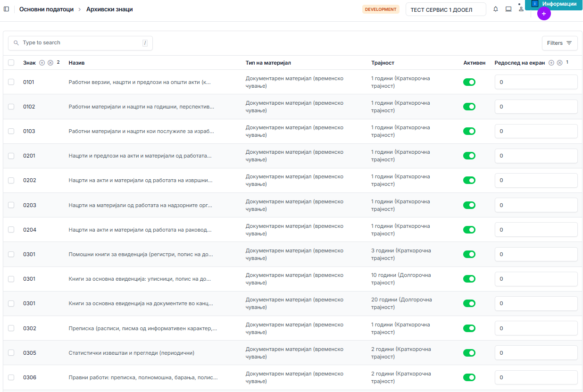This screenshot has height=392, width=583.
Task: Click the Трајност column header
Action: pyautogui.click(x=383, y=63)
